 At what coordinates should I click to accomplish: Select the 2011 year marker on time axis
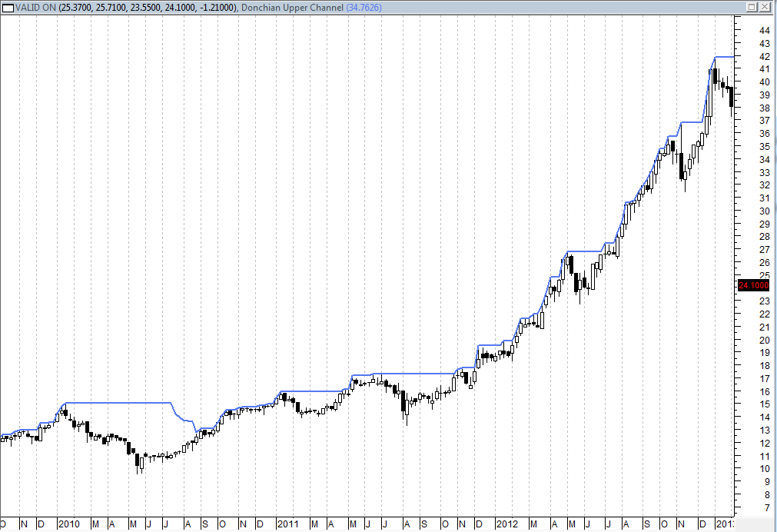(x=288, y=524)
